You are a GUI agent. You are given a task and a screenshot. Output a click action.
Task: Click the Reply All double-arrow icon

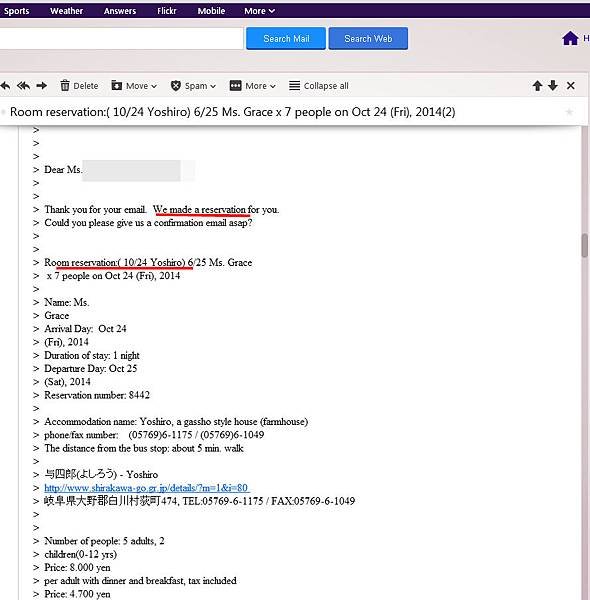(x=23, y=86)
